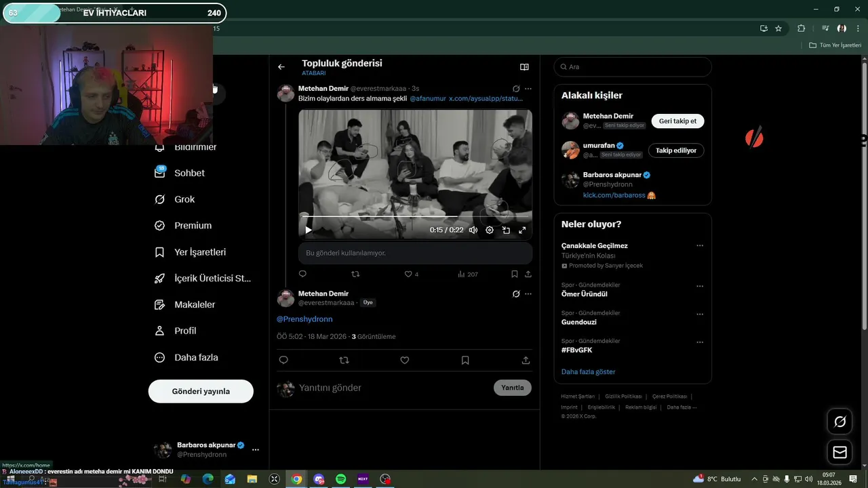Open the video settings gear
This screenshot has height=488, width=868.
click(490, 230)
